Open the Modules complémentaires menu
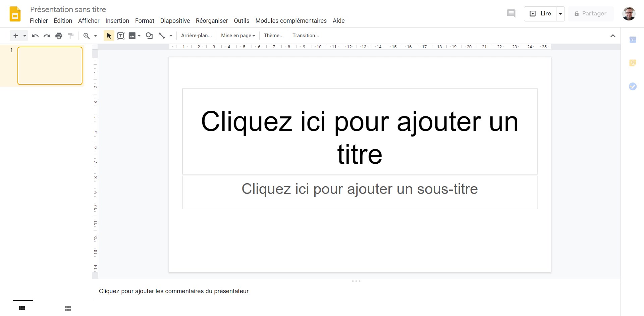 pyautogui.click(x=291, y=21)
